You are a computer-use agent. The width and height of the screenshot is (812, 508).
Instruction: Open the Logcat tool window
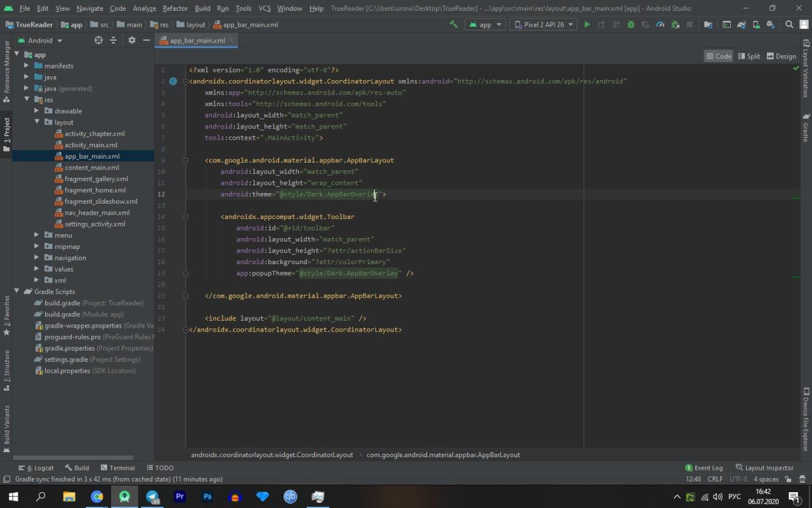(x=36, y=468)
